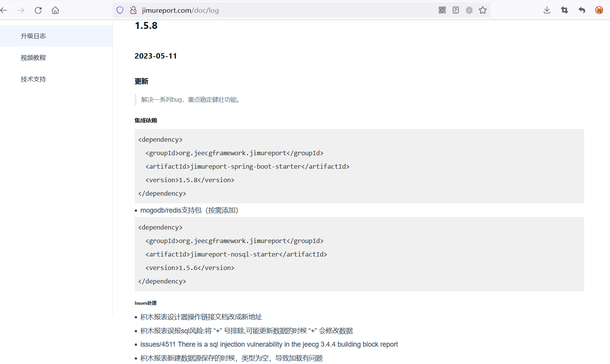Open the 技术支持 sidebar item

56,79
